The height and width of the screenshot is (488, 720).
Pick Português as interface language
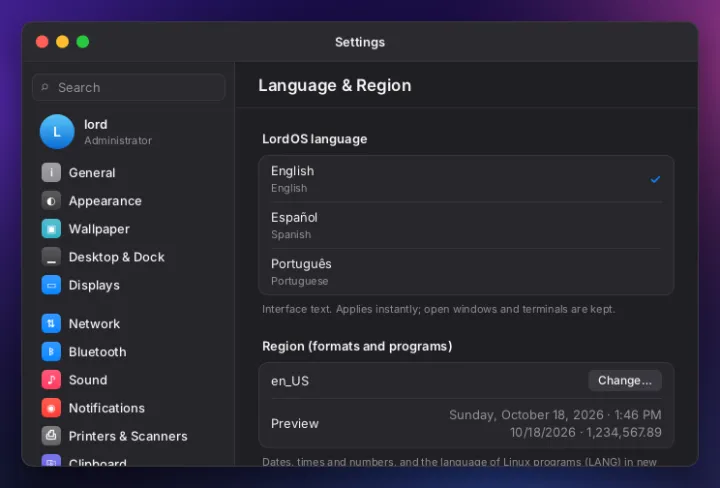[466, 272]
